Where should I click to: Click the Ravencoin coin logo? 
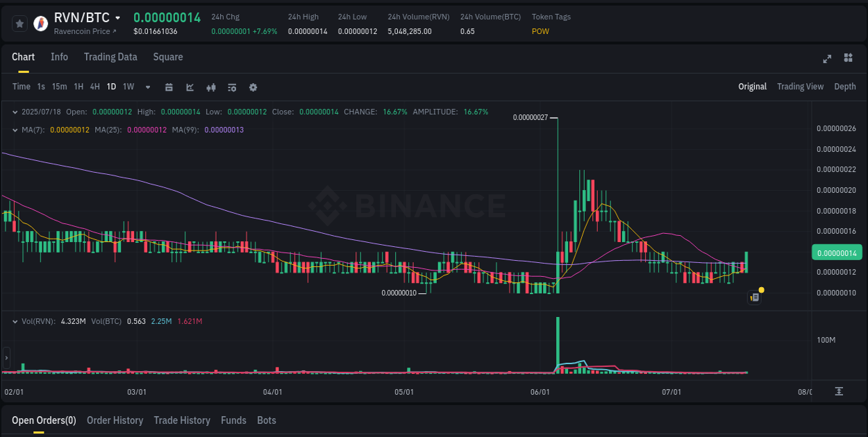41,24
